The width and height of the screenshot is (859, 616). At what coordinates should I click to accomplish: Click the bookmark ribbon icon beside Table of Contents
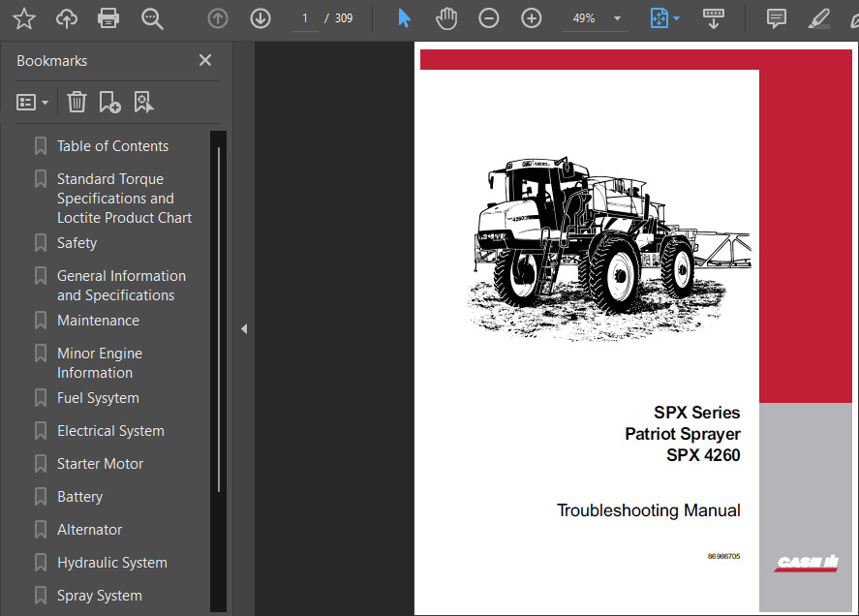tap(41, 146)
